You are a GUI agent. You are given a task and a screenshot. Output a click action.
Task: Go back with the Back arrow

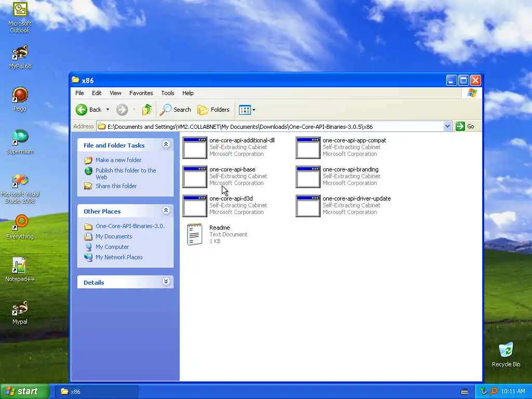[x=82, y=110]
